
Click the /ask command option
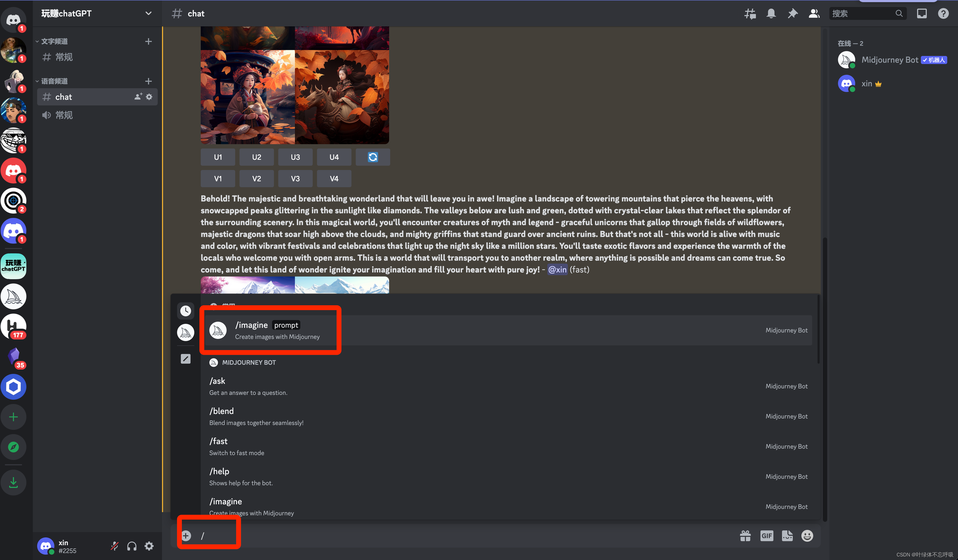[x=217, y=386]
